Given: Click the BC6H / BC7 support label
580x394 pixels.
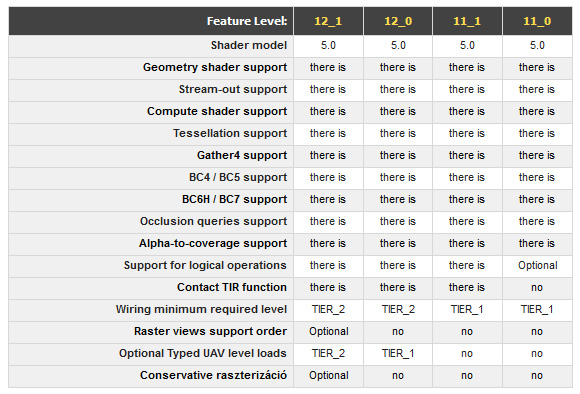Looking at the screenshot, I should (234, 199).
